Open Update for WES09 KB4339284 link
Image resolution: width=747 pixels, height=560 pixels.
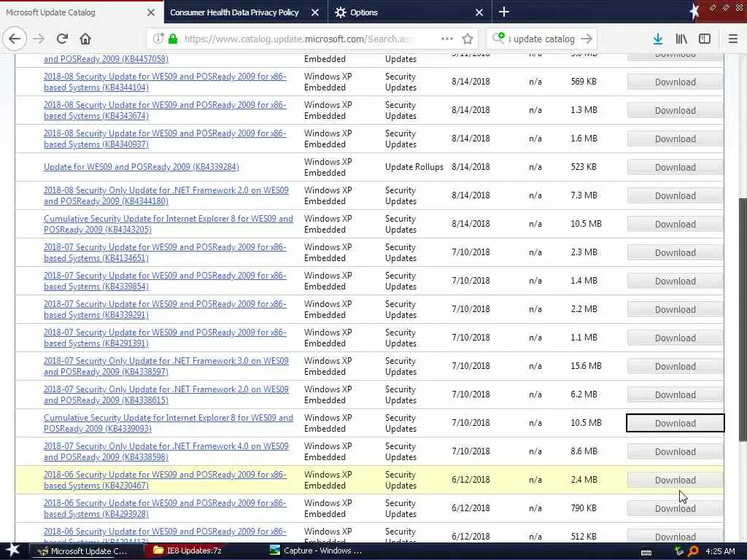[142, 167]
